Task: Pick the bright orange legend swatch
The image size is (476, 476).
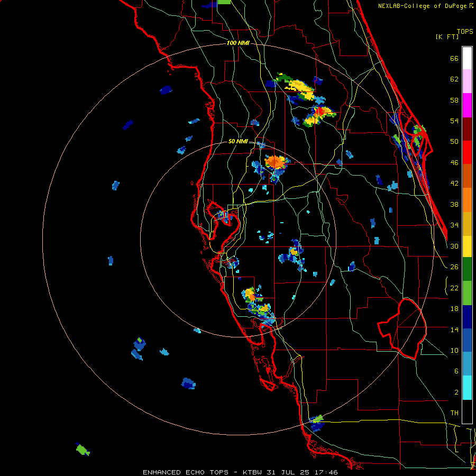Action: [x=467, y=200]
